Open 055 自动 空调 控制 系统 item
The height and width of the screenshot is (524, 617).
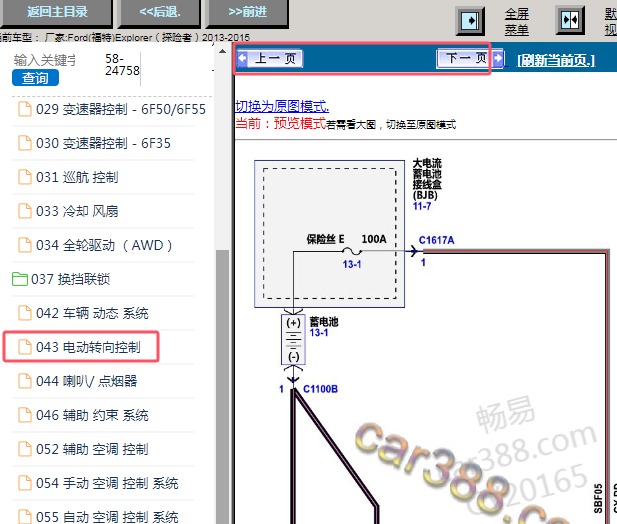pos(98,517)
